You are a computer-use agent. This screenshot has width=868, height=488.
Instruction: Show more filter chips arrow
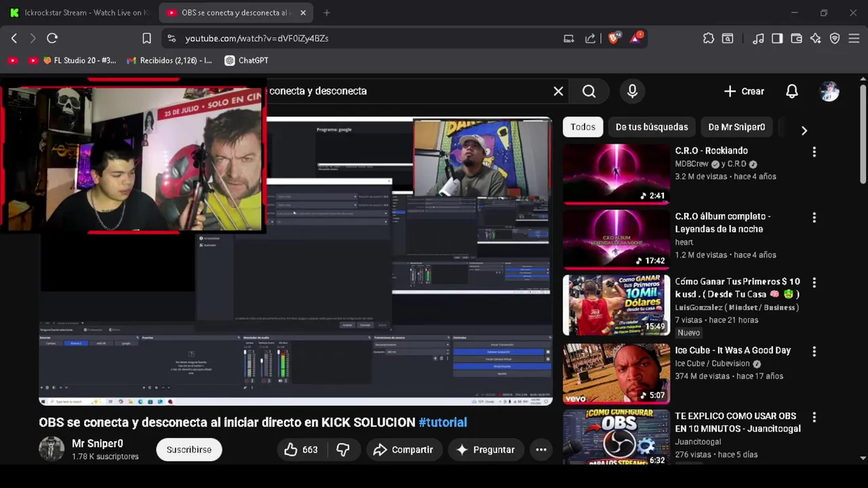click(804, 130)
